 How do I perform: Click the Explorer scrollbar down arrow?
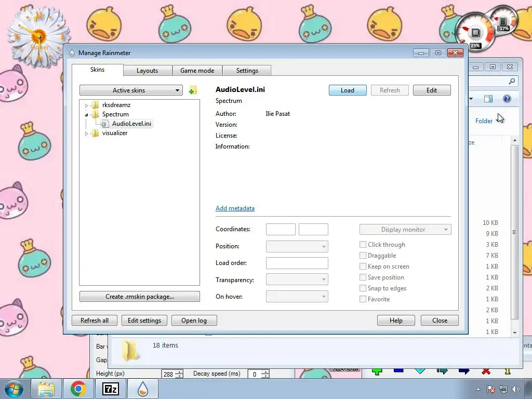[515, 332]
